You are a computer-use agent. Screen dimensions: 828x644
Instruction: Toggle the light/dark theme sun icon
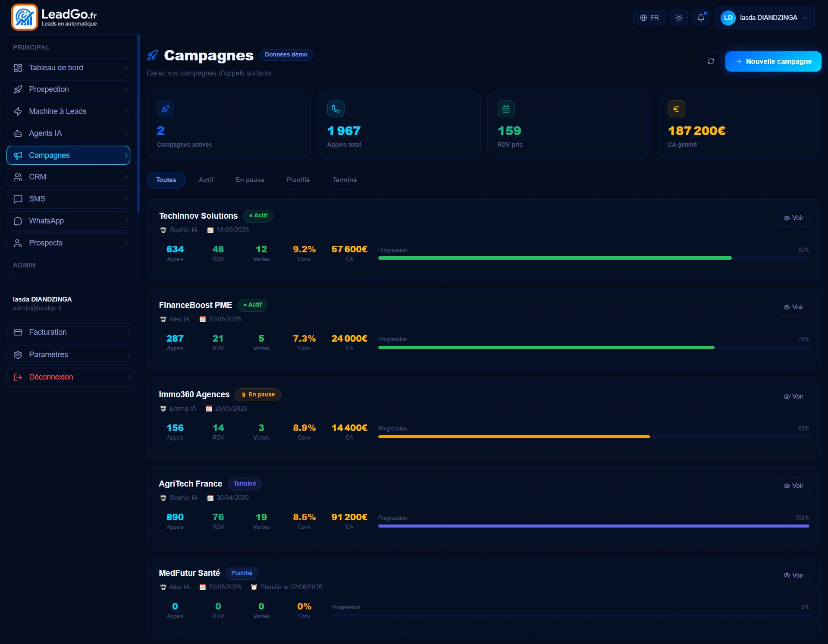(679, 18)
